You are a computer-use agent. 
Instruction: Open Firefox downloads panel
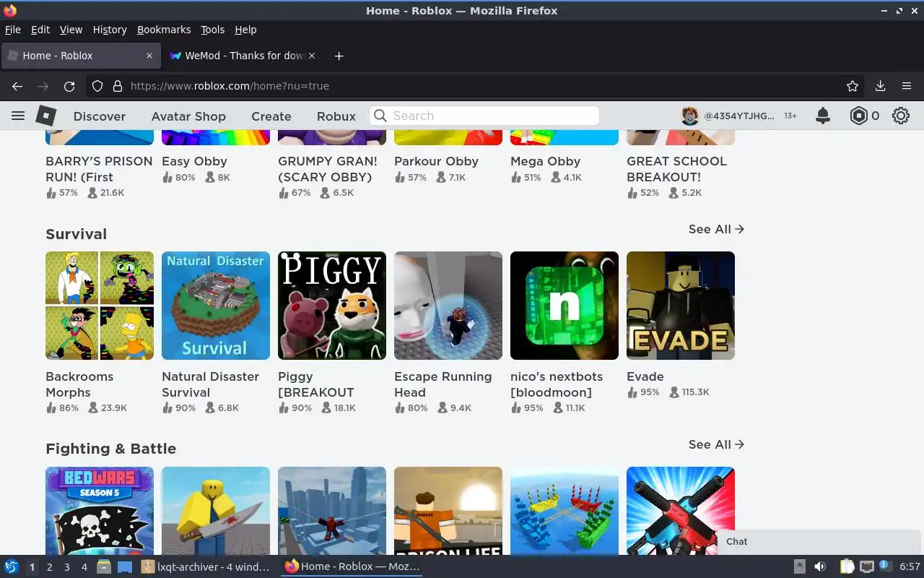coord(880,86)
